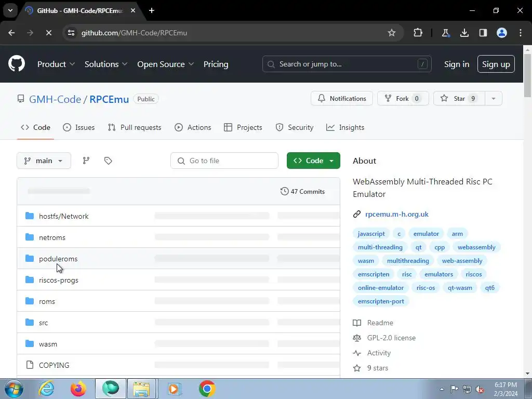Open the Pricing page
This screenshot has width=532, height=399.
coord(216,64)
